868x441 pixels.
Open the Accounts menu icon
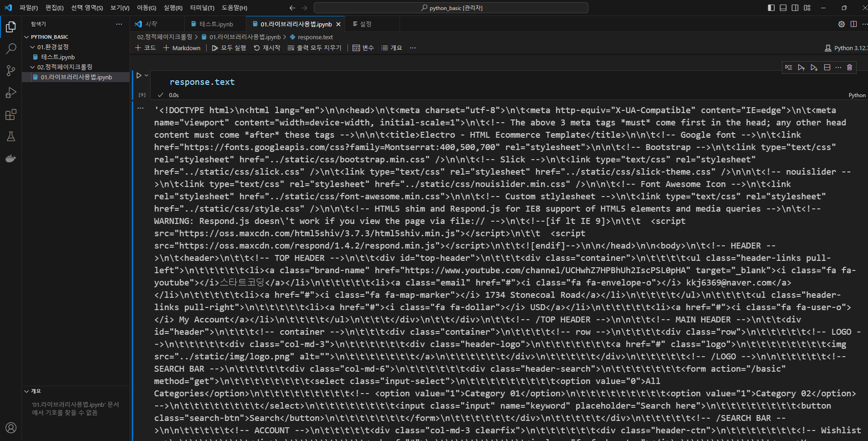(x=11, y=428)
